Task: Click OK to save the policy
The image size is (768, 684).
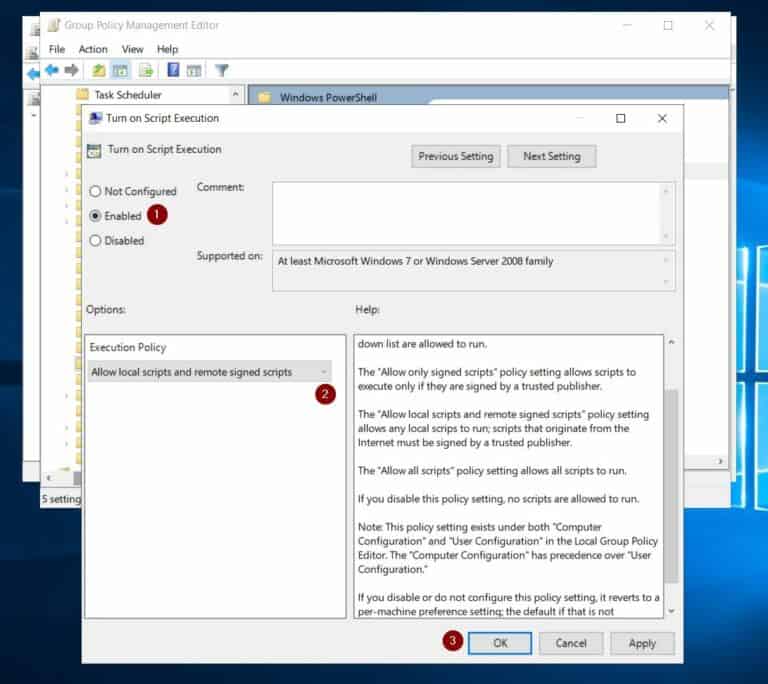Action: tap(500, 643)
